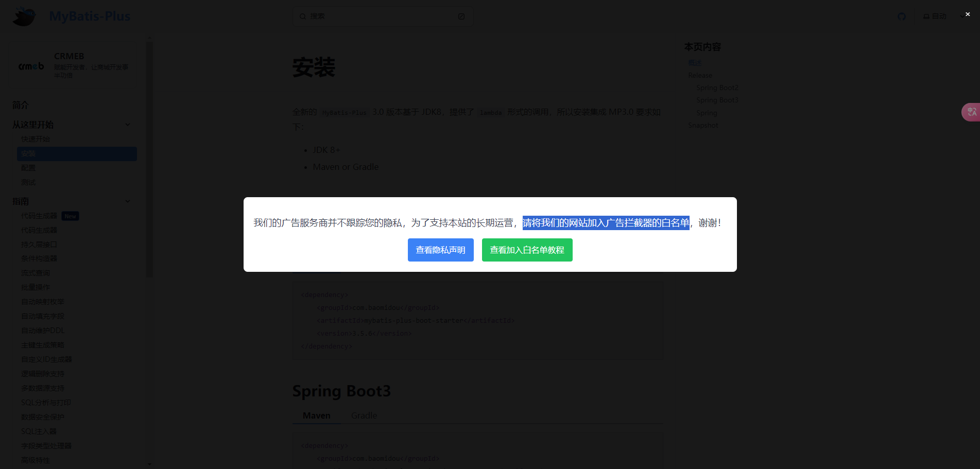Click the floating translate (中A) button
Screen dimensions: 980x469
tap(971, 112)
